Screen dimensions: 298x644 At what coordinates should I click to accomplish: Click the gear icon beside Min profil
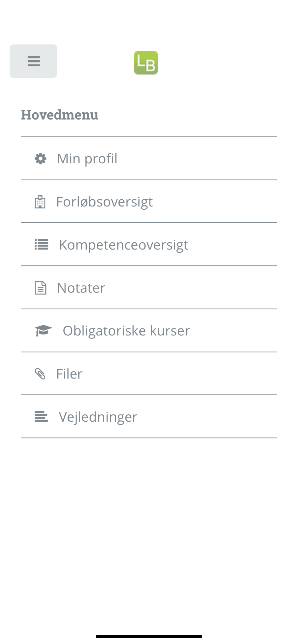[x=41, y=159]
